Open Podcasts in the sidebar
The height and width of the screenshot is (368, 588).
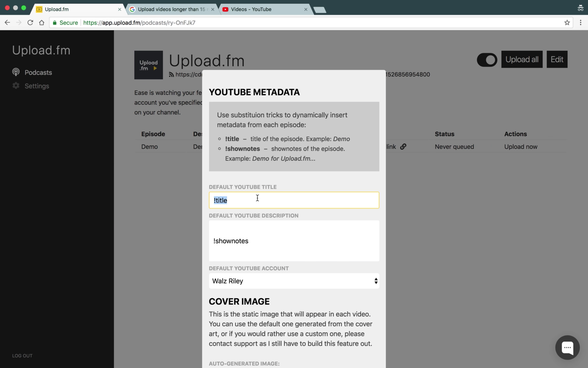[38, 72]
